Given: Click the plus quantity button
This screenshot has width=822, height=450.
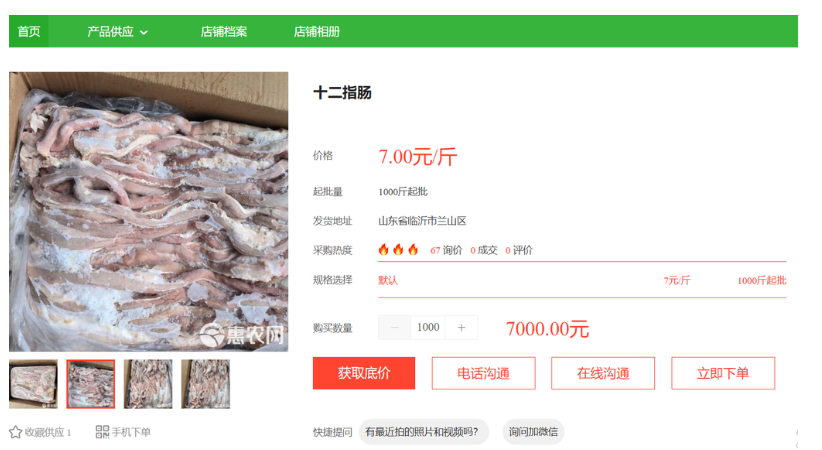Looking at the screenshot, I should tap(461, 328).
